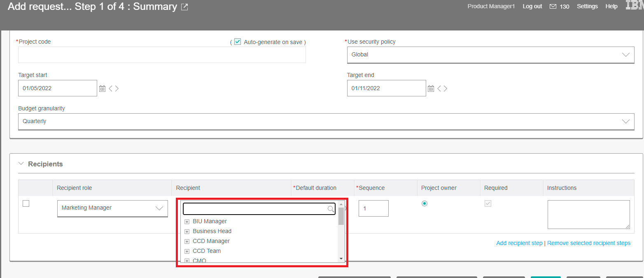Click the pop-out window icon beside Summary title

click(184, 7)
